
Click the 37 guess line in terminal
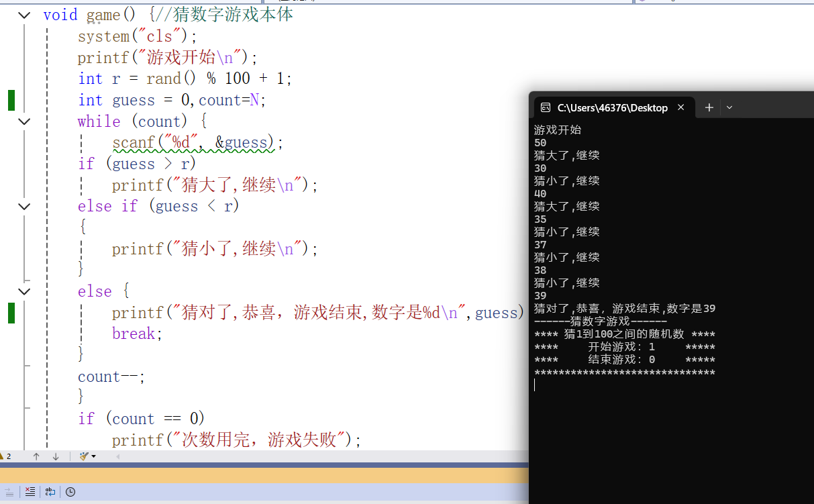pyautogui.click(x=540, y=245)
